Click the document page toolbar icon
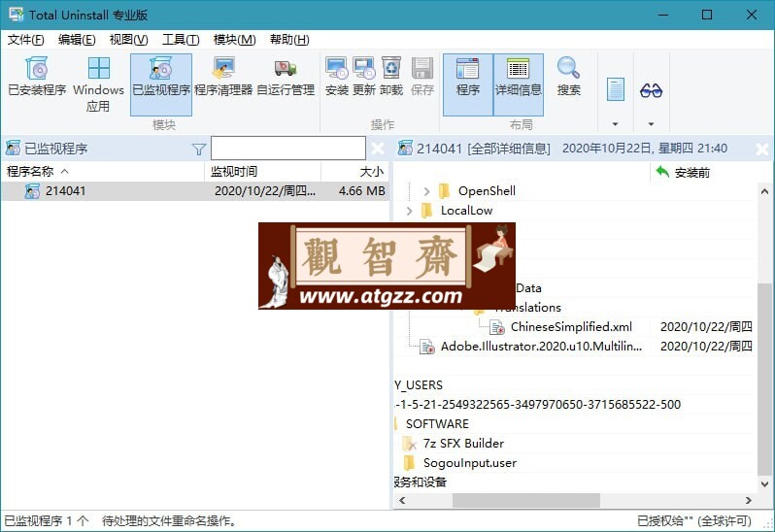The width and height of the screenshot is (775, 532). point(616,90)
